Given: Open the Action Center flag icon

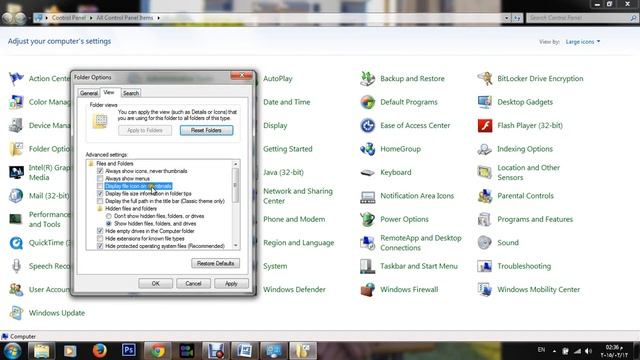Looking at the screenshot, I should (x=16, y=78).
